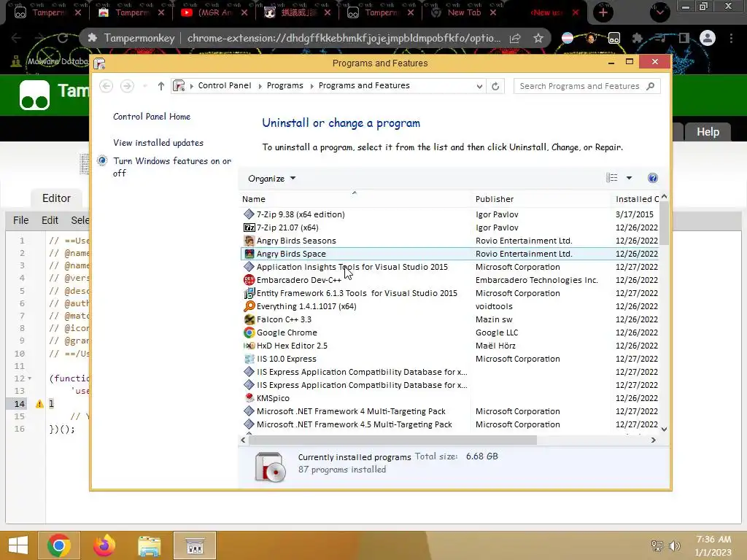Click the 7-Zip 21.07 program icon
Image resolution: width=747 pixels, height=560 pixels.
pos(249,227)
